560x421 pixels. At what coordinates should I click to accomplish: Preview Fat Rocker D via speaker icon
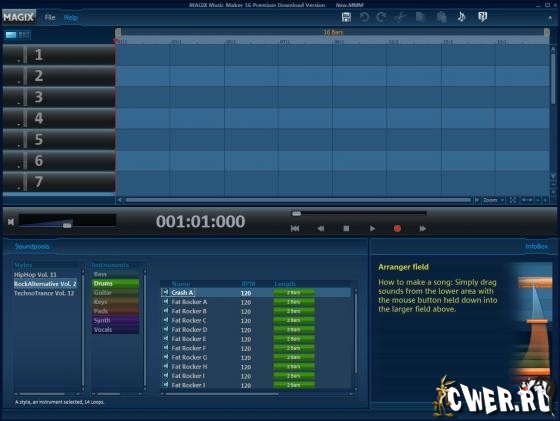click(165, 329)
